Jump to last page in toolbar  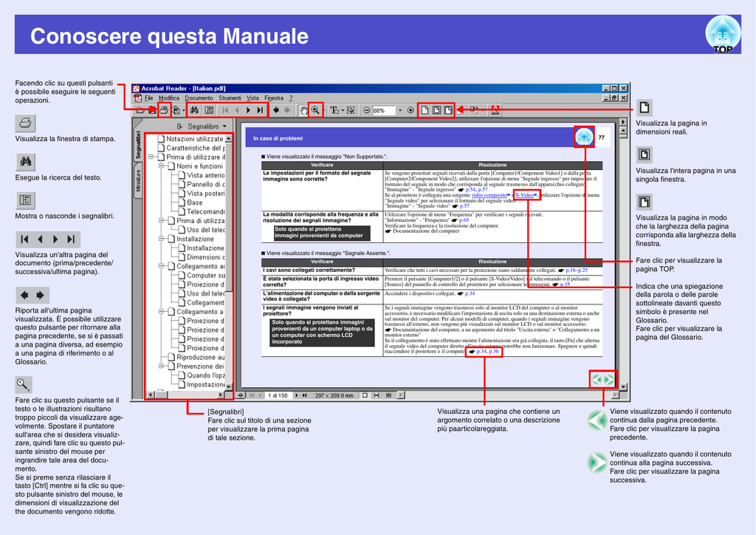(x=260, y=110)
